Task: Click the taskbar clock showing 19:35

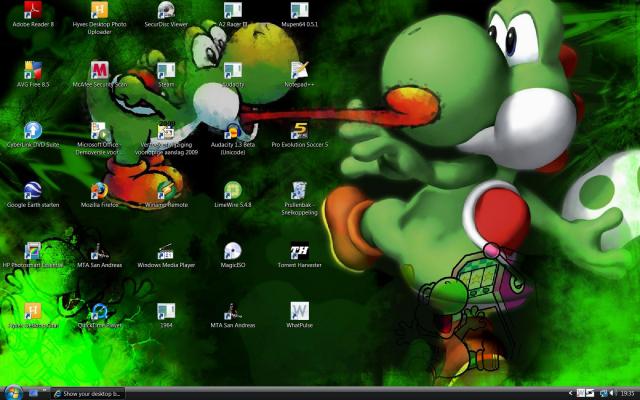Action: click(627, 393)
